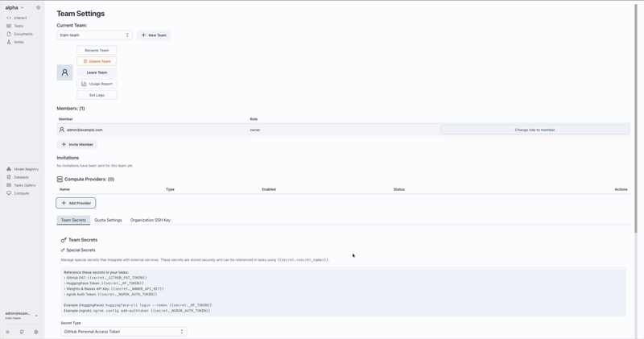Open Compute in the sidebar
Image resolution: width=644 pixels, height=339 pixels.
22,193
